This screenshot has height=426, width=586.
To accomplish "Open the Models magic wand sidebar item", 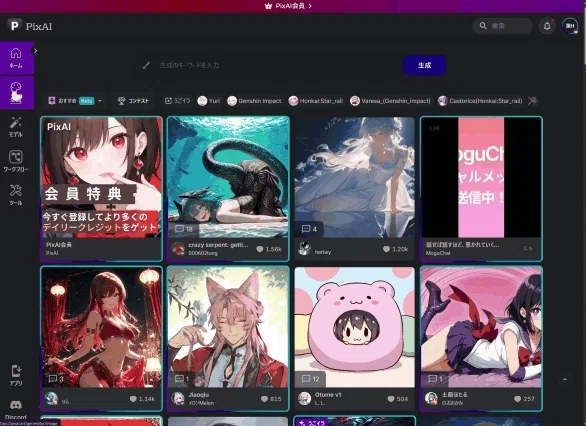I will click(16, 127).
